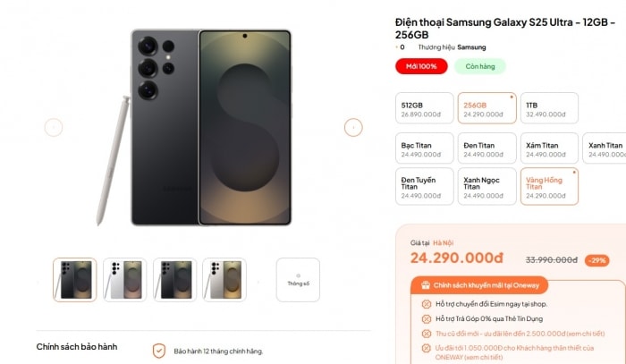Open the Thông số specifications tile

(x=298, y=280)
